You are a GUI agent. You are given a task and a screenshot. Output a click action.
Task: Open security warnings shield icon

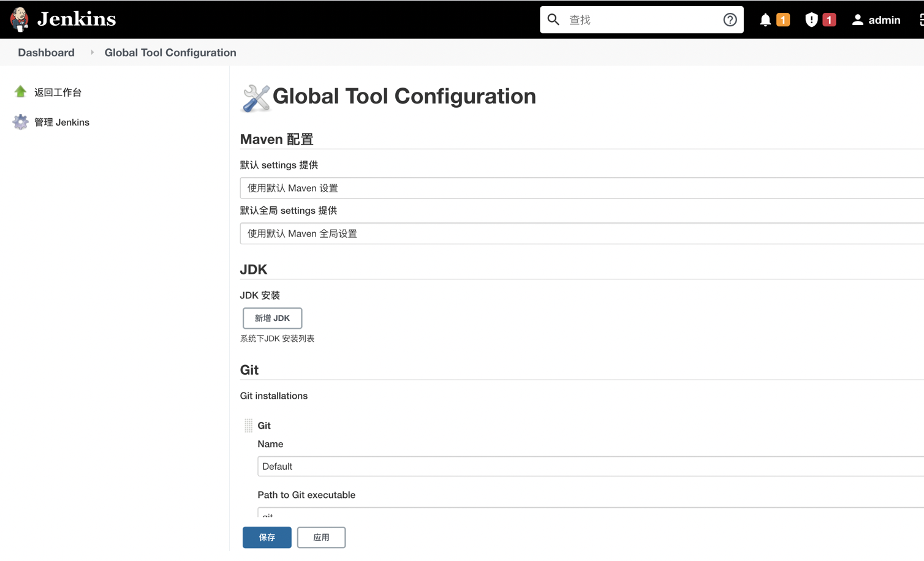click(x=811, y=20)
